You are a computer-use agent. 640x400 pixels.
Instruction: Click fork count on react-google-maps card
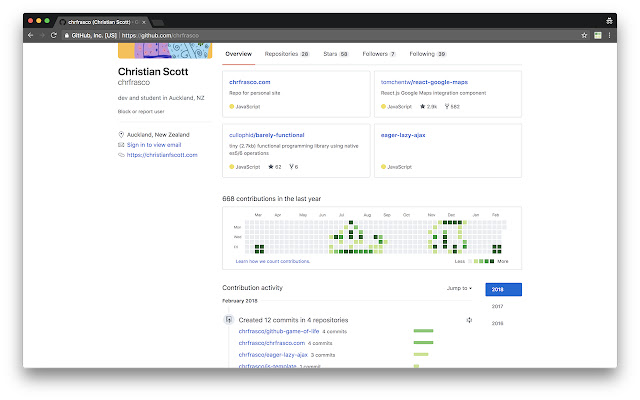pyautogui.click(x=452, y=107)
